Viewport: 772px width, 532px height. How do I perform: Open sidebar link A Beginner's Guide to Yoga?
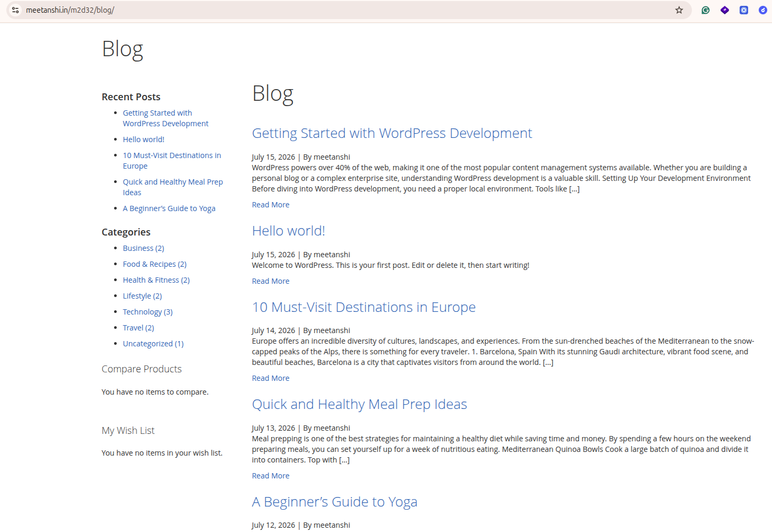pos(169,208)
